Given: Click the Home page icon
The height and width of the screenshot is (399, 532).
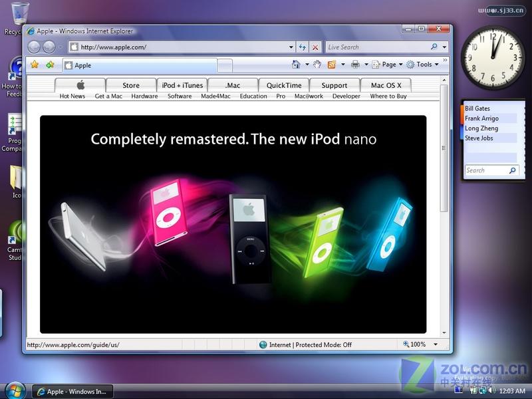Looking at the screenshot, I should (296, 64).
